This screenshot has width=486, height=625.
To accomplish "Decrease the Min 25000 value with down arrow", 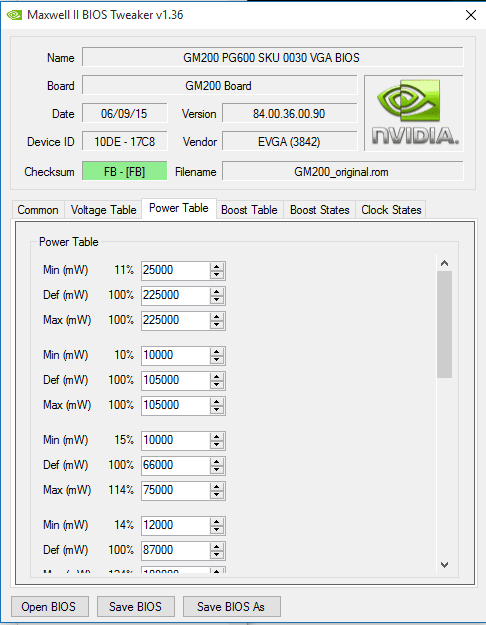I will (x=217, y=275).
